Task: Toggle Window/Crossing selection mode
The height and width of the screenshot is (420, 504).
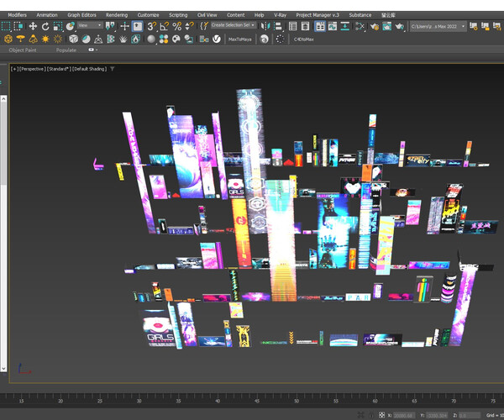Action: click(18, 26)
